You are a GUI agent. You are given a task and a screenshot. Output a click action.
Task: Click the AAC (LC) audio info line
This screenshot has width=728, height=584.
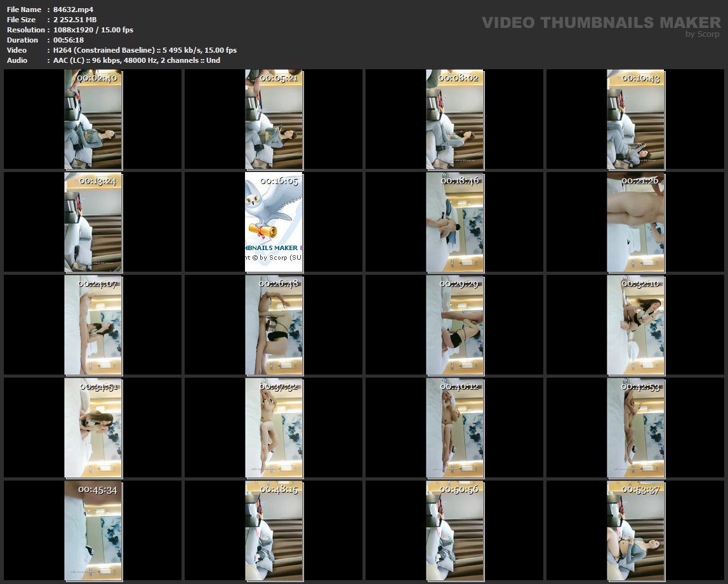[136, 60]
